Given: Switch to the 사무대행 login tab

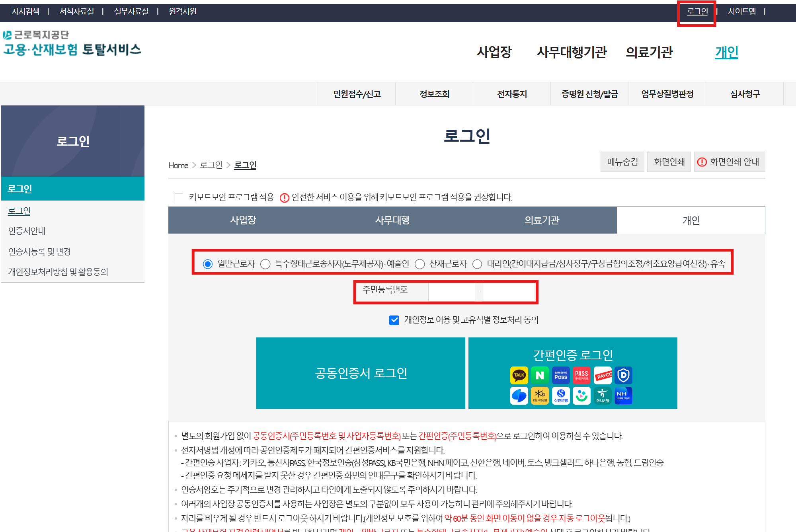Looking at the screenshot, I should pos(392,220).
